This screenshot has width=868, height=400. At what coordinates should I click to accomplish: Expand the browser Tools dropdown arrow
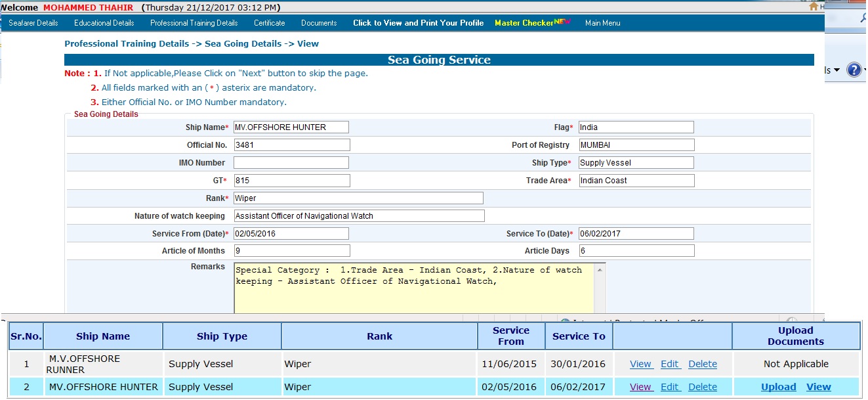point(837,70)
